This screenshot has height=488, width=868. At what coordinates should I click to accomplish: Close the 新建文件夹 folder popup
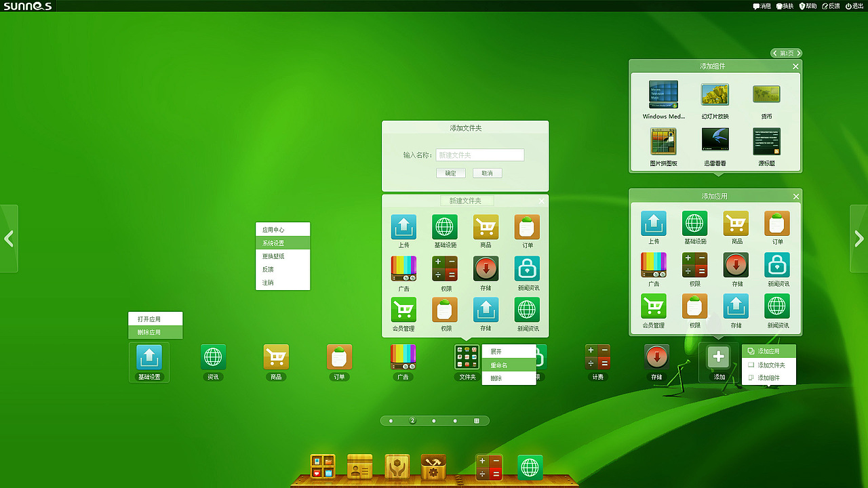coord(542,201)
